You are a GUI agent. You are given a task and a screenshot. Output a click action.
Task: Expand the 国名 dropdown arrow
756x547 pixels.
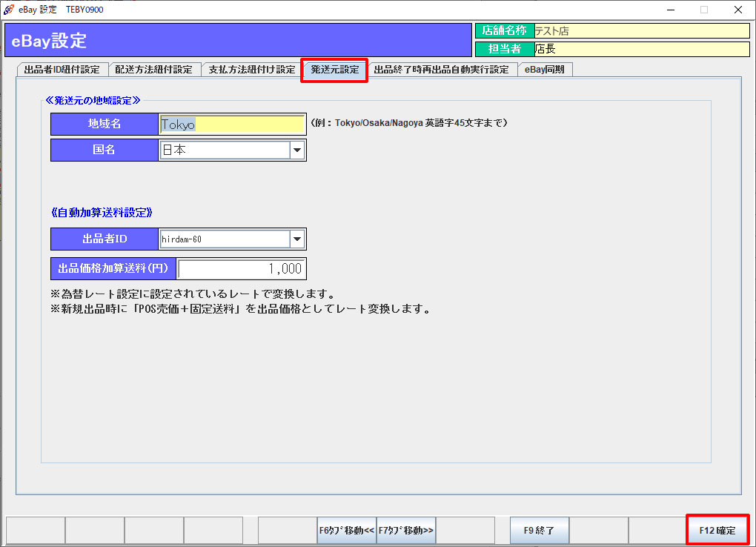pos(297,150)
